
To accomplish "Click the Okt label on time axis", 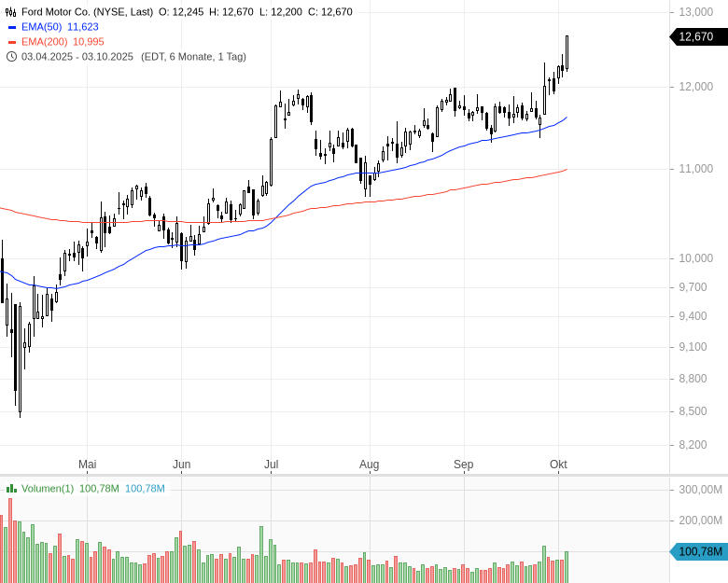I will coord(558,465).
